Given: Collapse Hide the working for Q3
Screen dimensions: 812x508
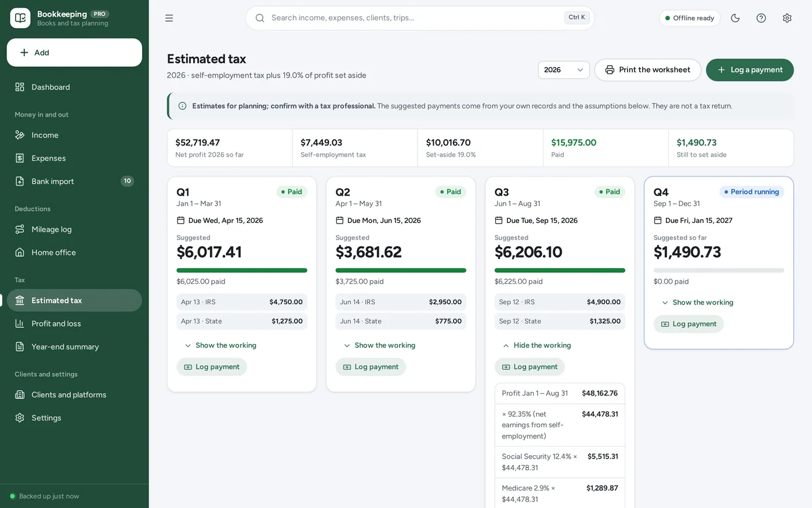Looking at the screenshot, I should point(536,345).
